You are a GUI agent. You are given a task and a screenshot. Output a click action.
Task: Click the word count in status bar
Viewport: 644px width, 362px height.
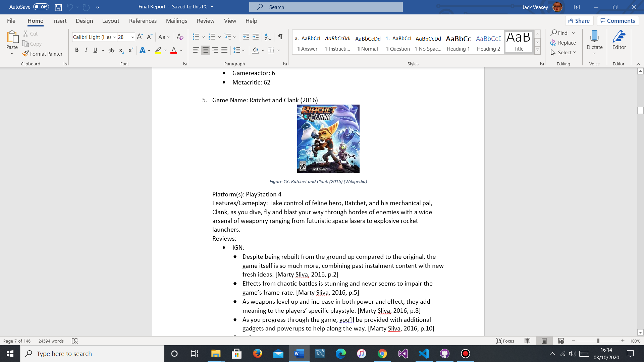51,341
